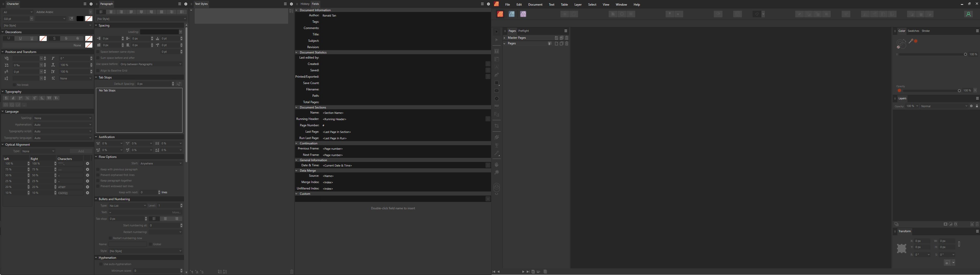
Task: Toggle the ligatures fi typography icon
Action: click(6, 98)
